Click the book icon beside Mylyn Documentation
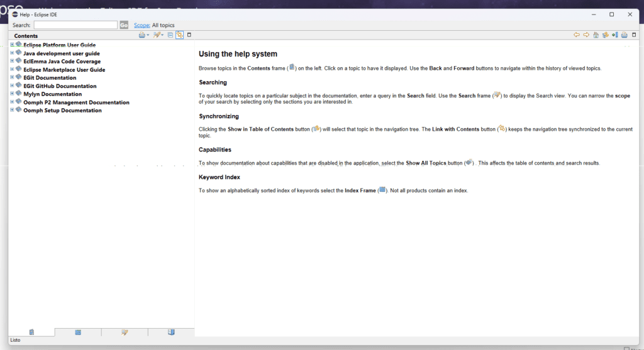The width and height of the screenshot is (644, 350). 18,93
